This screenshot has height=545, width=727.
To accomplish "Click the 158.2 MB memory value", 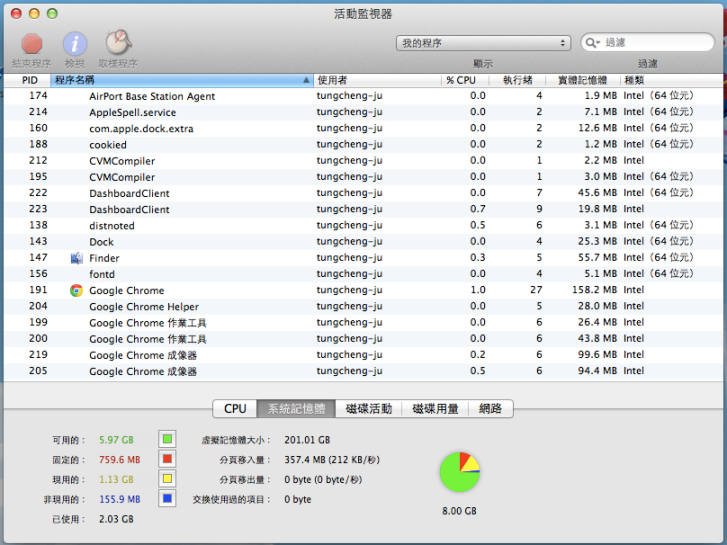I will coord(594,290).
